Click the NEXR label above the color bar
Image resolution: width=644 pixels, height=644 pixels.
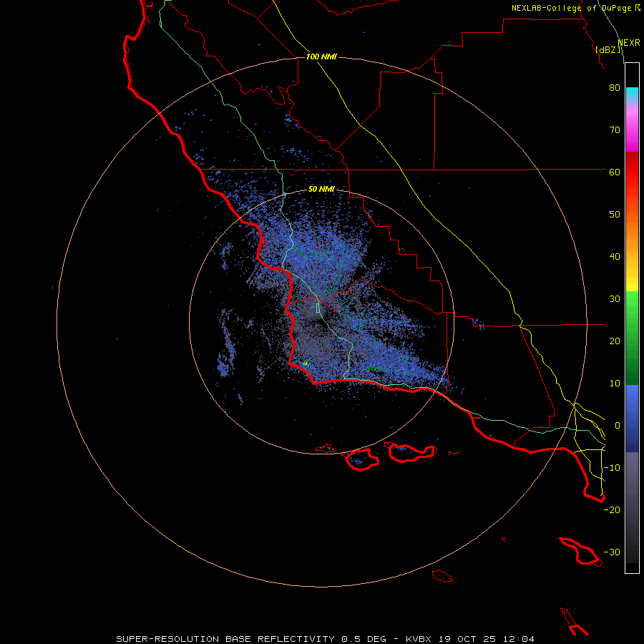point(629,42)
